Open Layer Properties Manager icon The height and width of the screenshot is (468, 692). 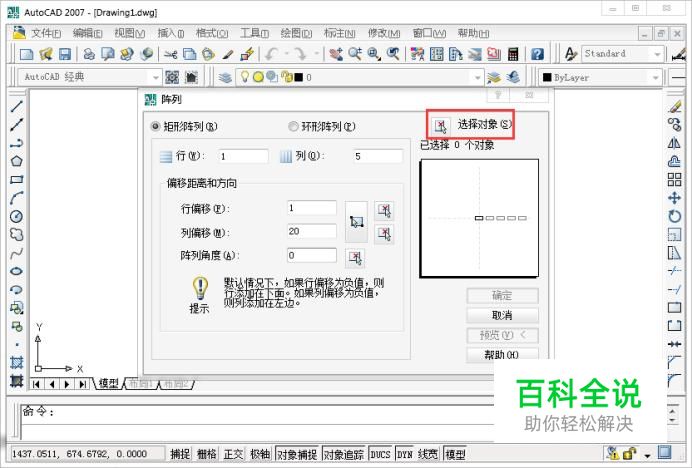(x=225, y=78)
